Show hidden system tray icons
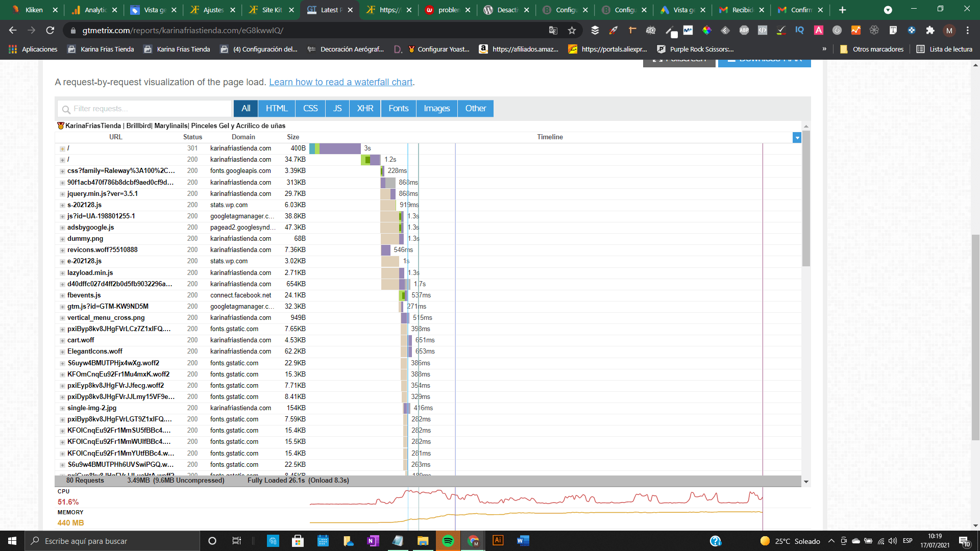Image resolution: width=980 pixels, height=551 pixels. pos(831,541)
